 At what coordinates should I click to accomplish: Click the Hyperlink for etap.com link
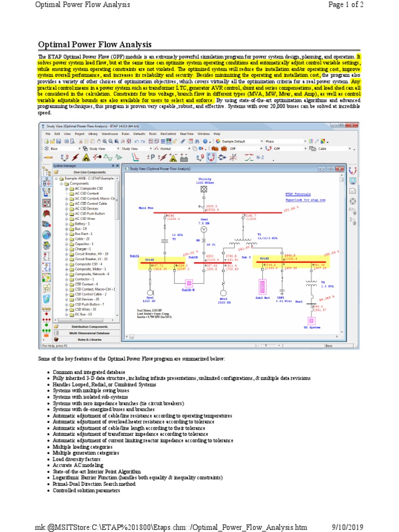[305, 200]
